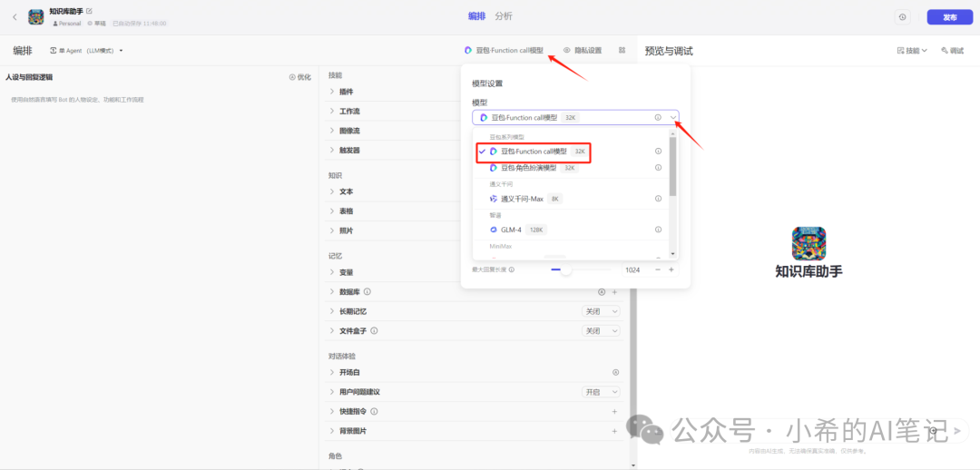The width and height of the screenshot is (980, 470).
Task: Add a 快捷指令 with plus icon
Action: pos(614,412)
